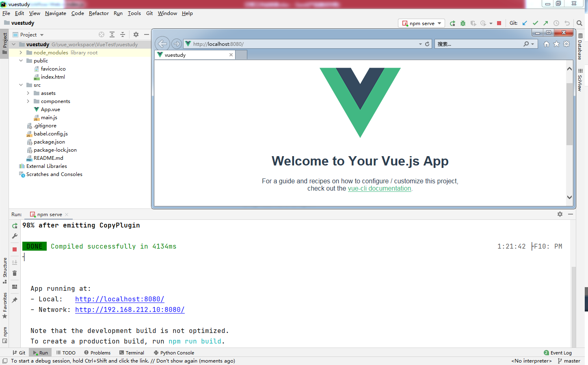This screenshot has width=588, height=365.
Task: Select package.json in project tree
Action: pyautogui.click(x=49, y=142)
